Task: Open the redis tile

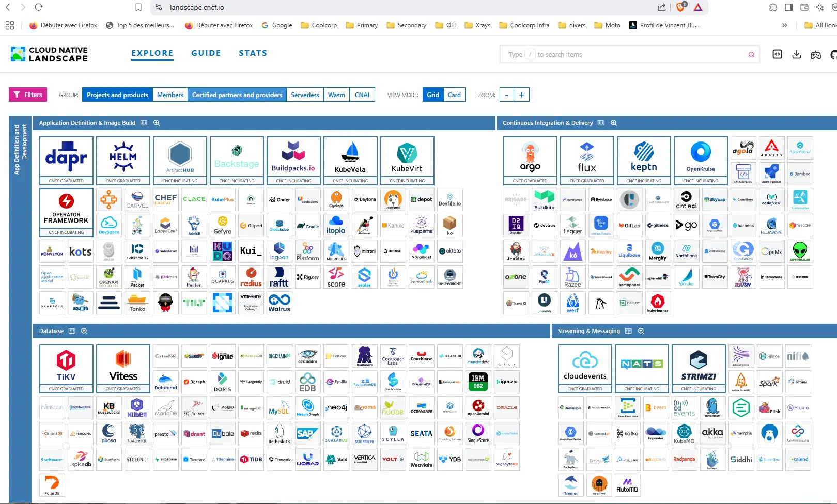Action: tap(251, 434)
